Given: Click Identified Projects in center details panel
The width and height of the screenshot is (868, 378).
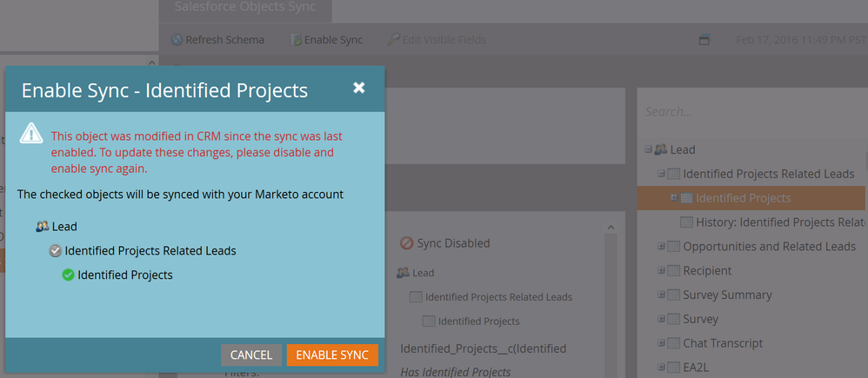Looking at the screenshot, I should [x=479, y=321].
